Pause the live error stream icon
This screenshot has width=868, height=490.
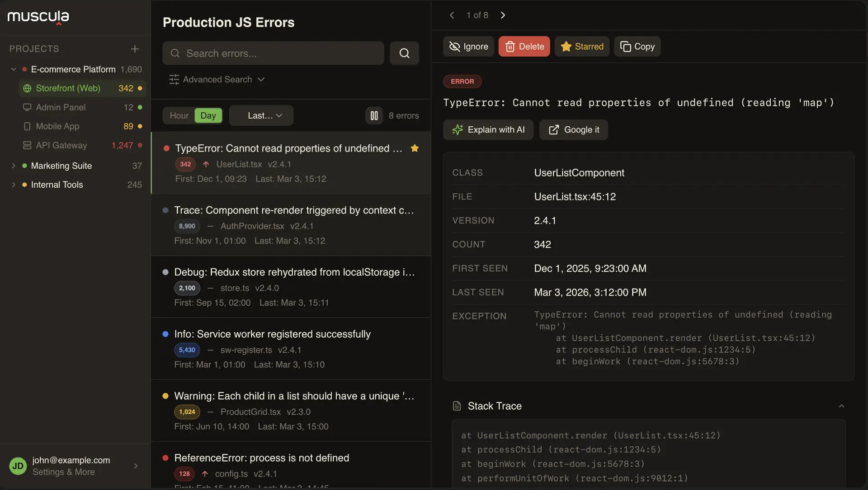pos(374,116)
